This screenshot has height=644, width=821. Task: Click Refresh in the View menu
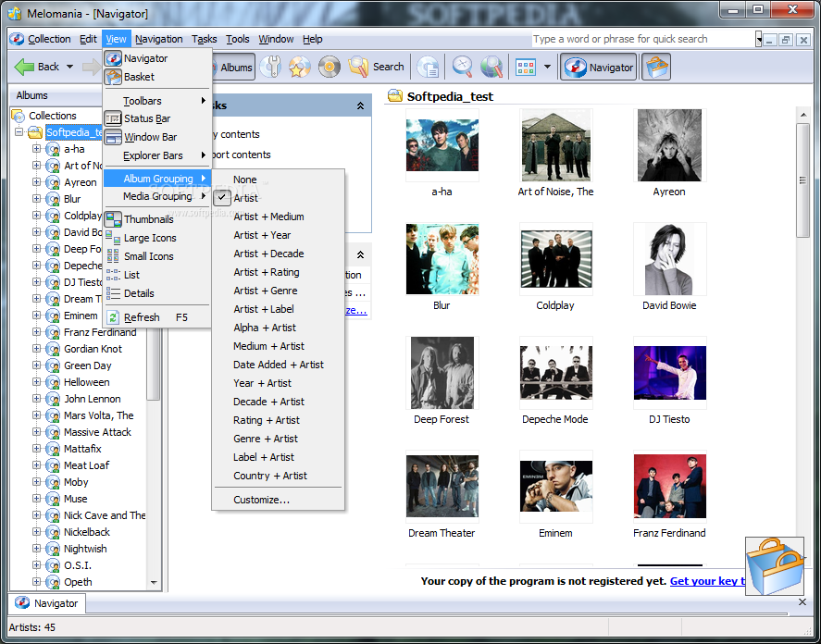(157, 317)
